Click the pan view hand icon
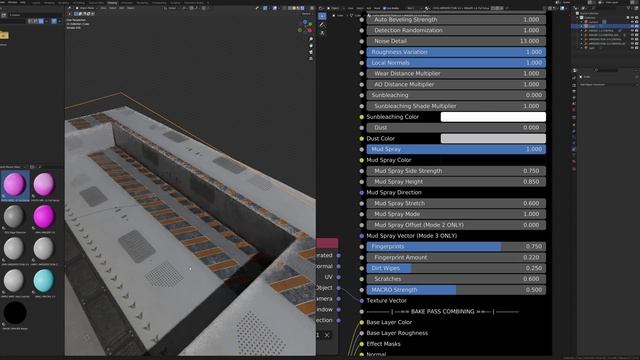Screen dimensions: 640x360 click(x=311, y=46)
